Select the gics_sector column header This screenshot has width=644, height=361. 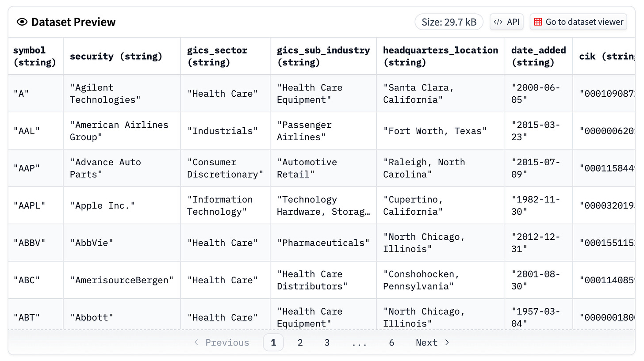click(217, 56)
